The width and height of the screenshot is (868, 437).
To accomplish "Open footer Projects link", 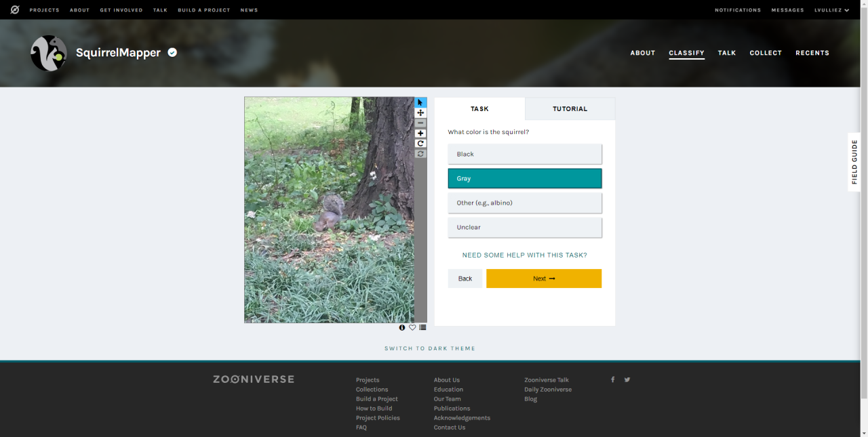I will point(368,380).
